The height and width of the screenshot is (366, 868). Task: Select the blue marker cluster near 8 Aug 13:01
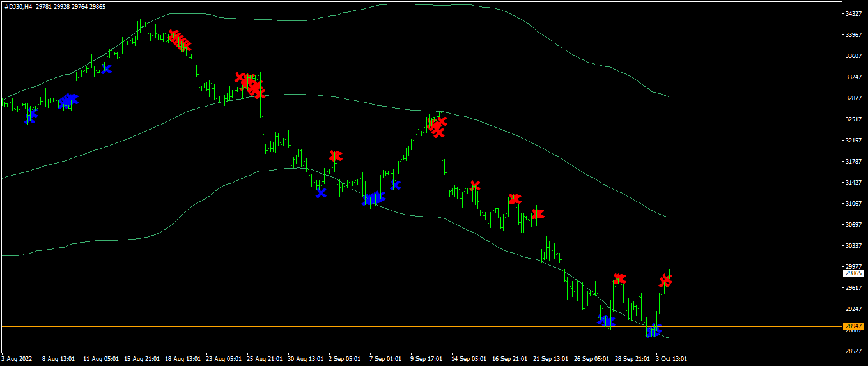(68, 102)
